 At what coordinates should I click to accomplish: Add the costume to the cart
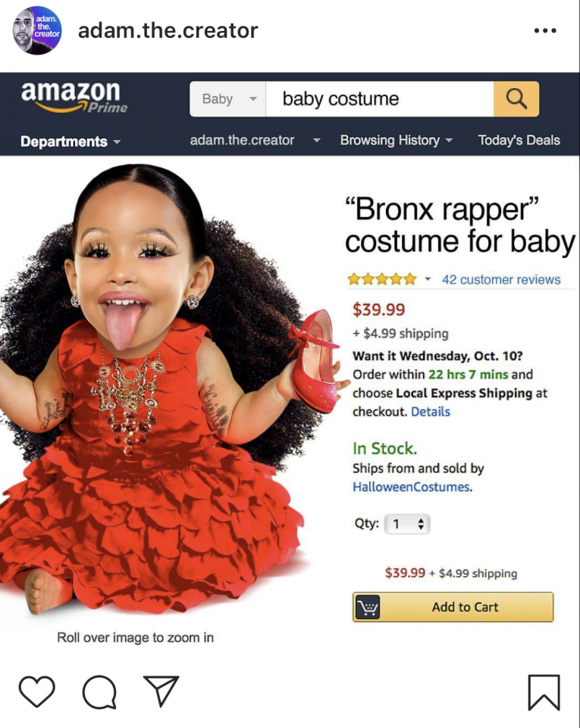click(x=453, y=607)
